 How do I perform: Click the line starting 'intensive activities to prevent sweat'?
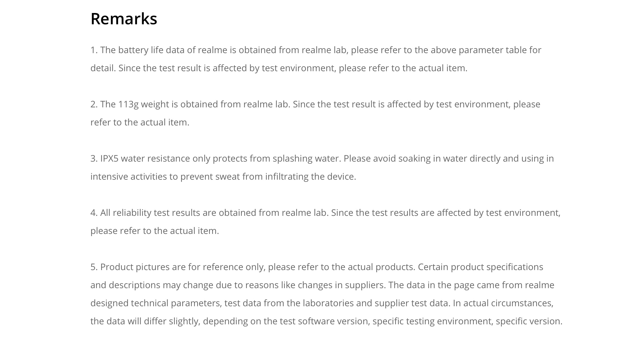click(223, 177)
